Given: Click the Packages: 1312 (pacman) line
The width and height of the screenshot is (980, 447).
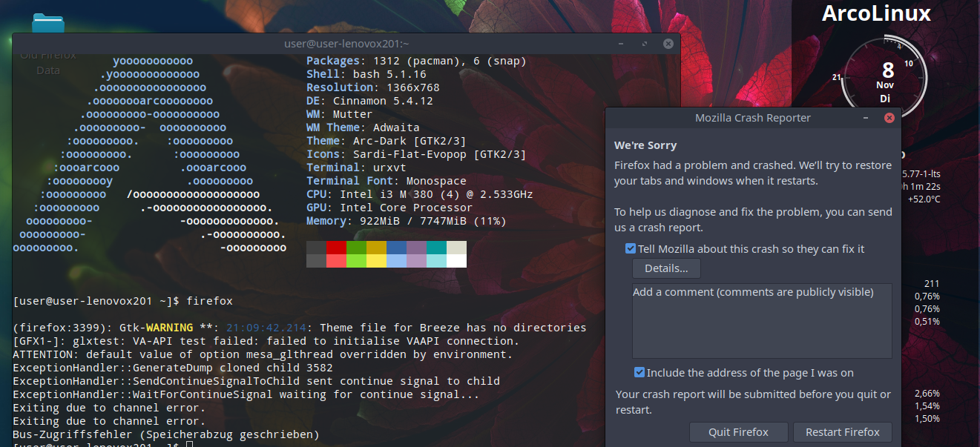Looking at the screenshot, I should (416, 61).
